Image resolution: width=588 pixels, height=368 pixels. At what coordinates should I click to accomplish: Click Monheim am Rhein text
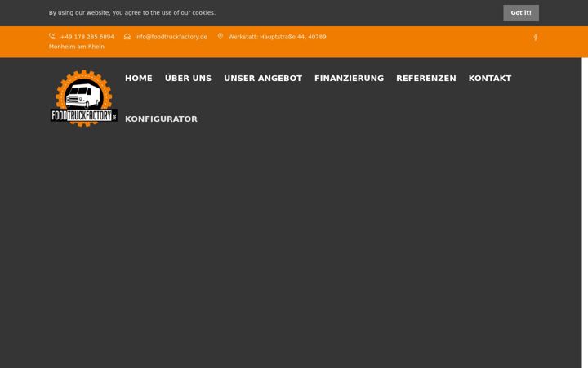[x=77, y=47]
